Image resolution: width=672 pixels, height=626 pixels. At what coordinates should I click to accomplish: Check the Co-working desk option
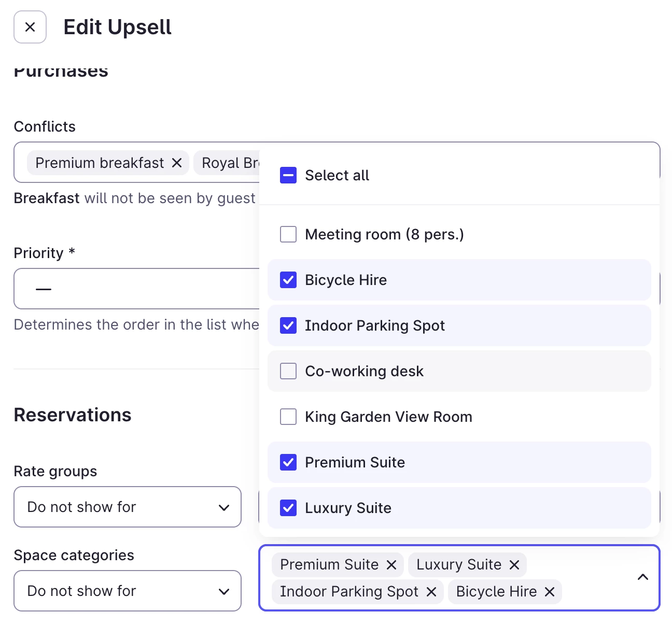[x=288, y=371]
